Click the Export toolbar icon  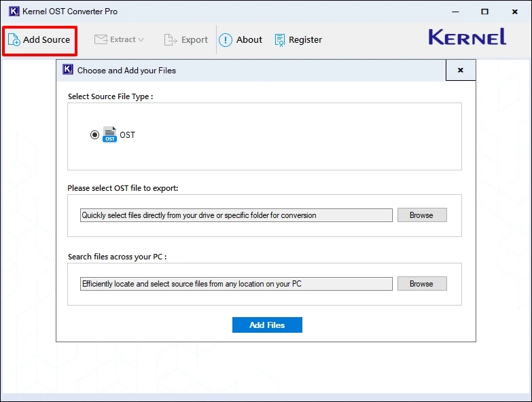click(x=171, y=40)
